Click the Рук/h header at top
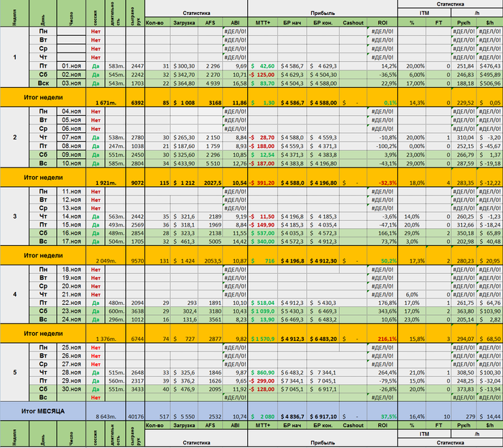 (x=463, y=22)
